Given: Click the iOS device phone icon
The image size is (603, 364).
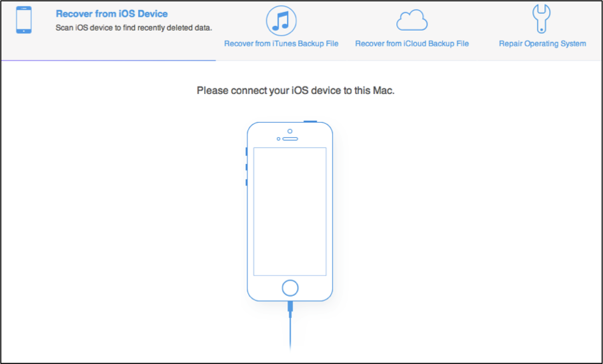Looking at the screenshot, I should [x=24, y=20].
